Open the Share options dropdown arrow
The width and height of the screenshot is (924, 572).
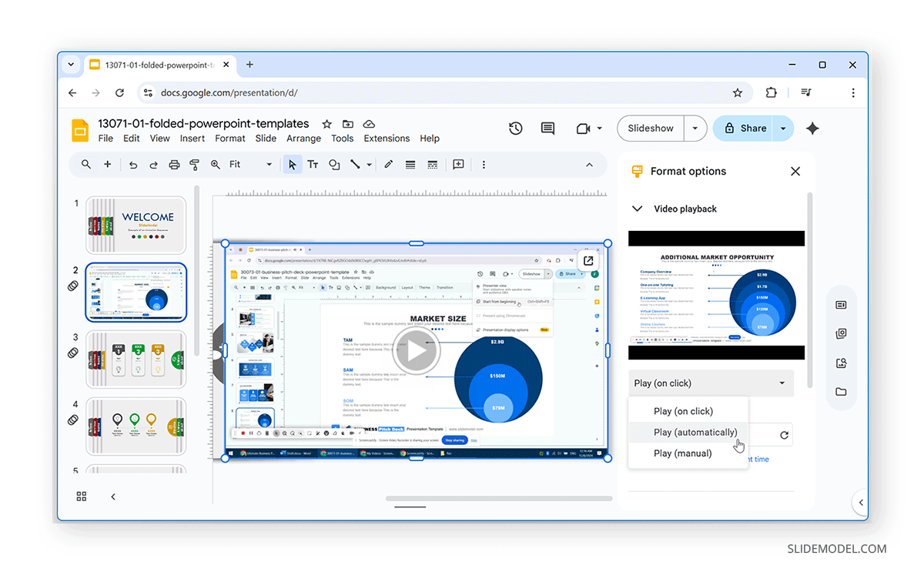[x=784, y=129]
